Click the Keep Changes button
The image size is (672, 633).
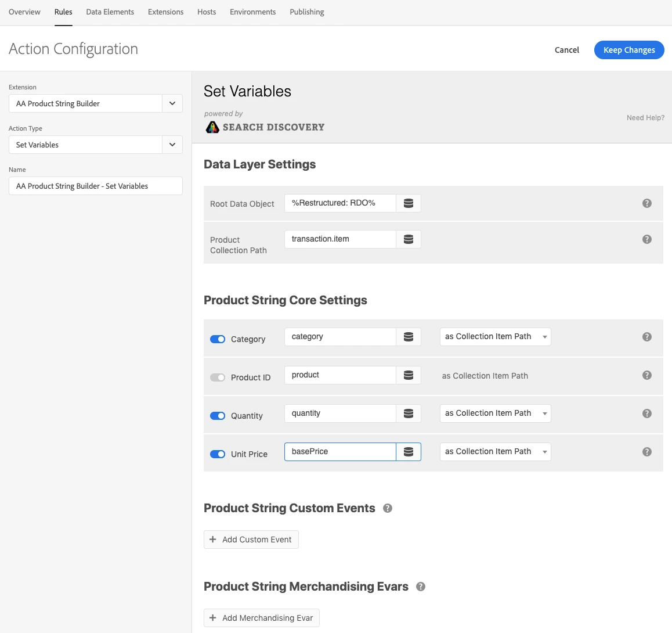point(628,50)
